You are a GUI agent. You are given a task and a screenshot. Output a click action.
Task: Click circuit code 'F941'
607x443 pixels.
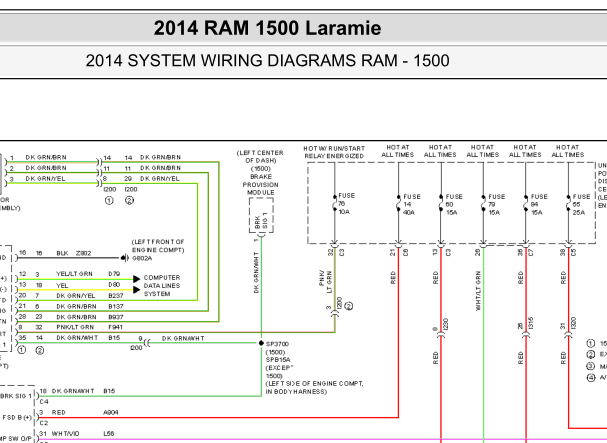(115, 327)
